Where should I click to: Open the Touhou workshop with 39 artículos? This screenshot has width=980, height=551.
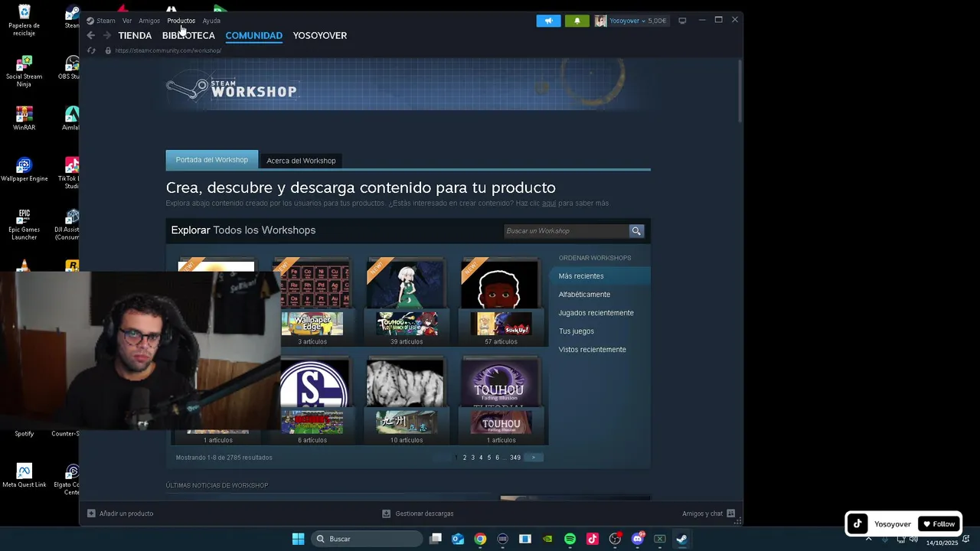pyautogui.click(x=407, y=302)
